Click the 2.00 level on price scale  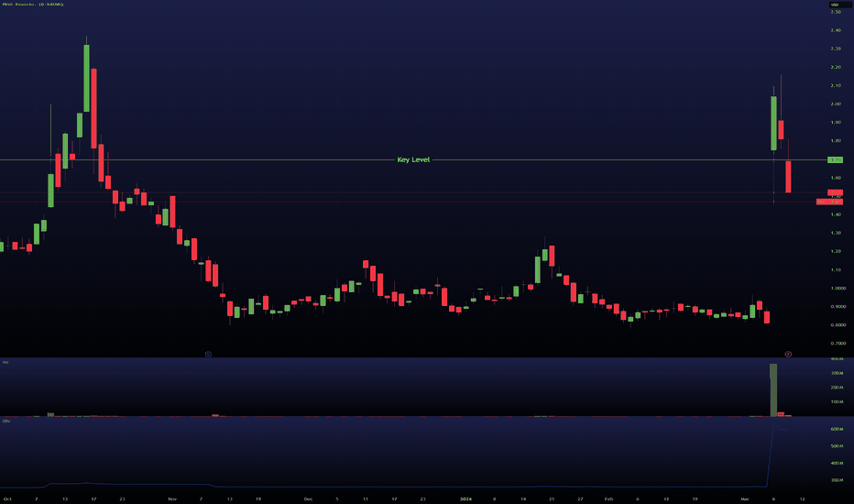tap(836, 104)
